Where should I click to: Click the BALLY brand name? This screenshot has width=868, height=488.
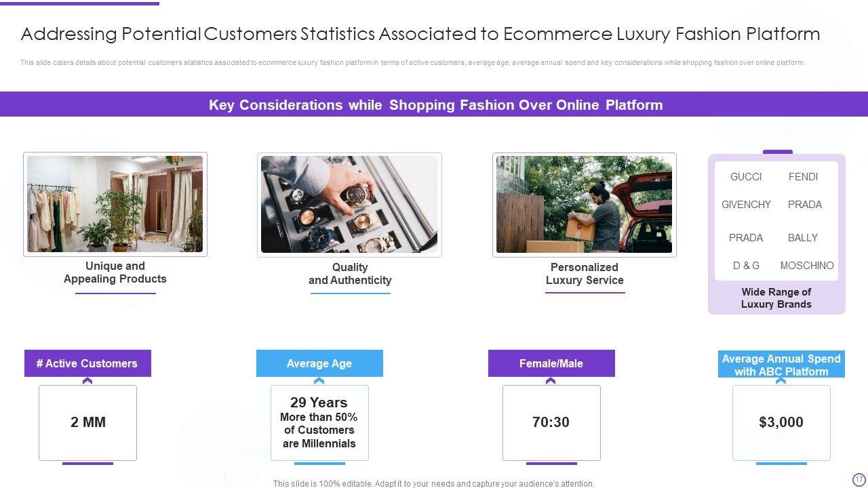click(803, 238)
